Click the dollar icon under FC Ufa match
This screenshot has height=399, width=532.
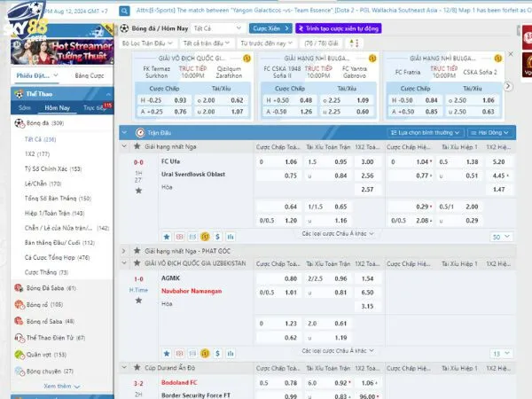pos(217,237)
